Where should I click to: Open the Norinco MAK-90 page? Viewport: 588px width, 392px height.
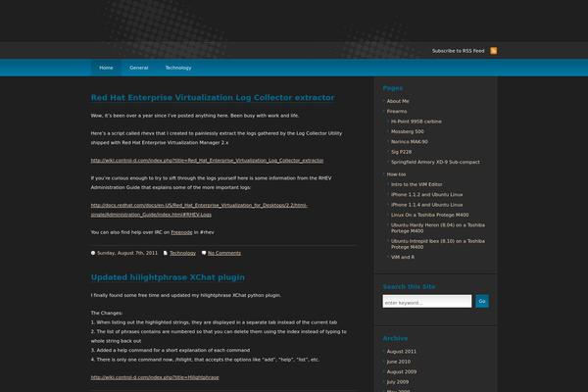coord(410,142)
